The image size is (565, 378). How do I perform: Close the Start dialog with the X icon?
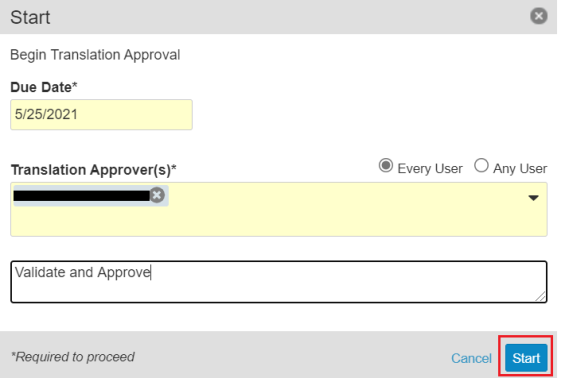[x=538, y=16]
